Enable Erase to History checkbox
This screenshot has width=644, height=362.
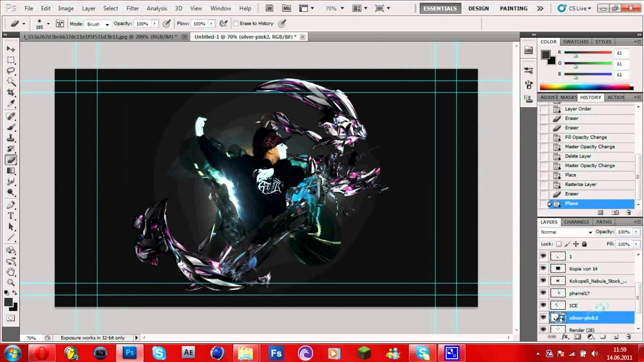click(x=236, y=24)
